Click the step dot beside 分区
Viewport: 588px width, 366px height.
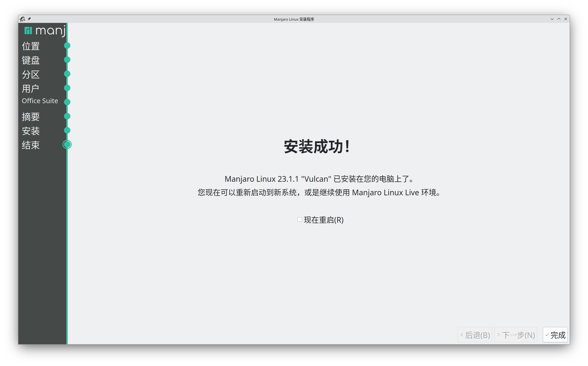point(67,74)
